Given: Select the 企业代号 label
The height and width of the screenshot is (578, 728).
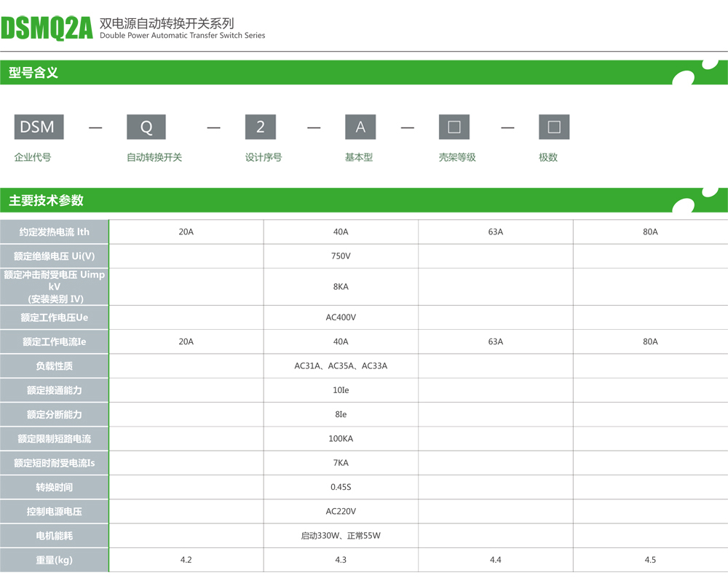Looking at the screenshot, I should point(33,157).
